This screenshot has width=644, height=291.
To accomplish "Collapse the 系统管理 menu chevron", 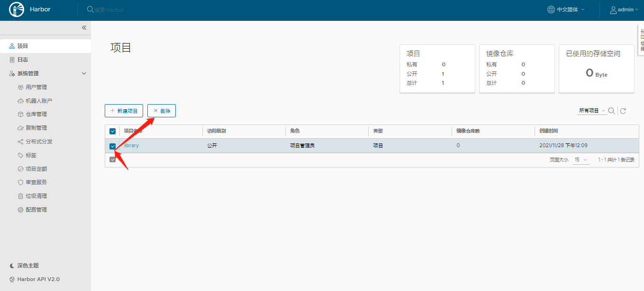I will [84, 74].
